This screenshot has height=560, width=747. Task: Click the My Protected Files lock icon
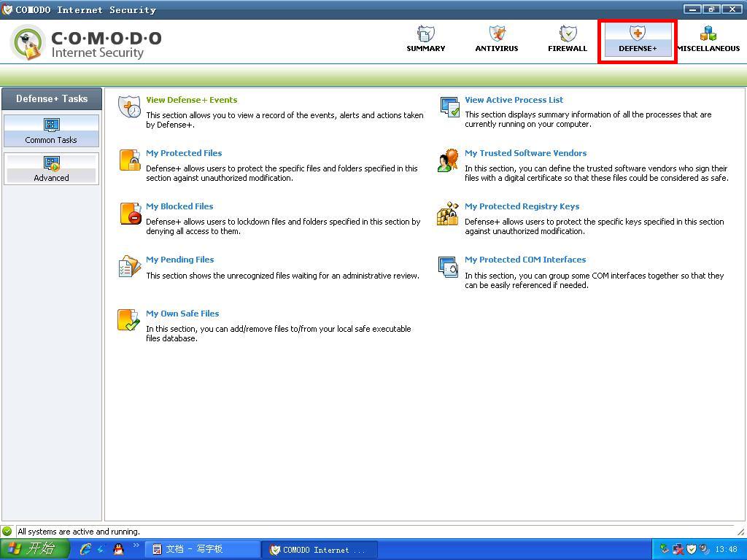[130, 160]
